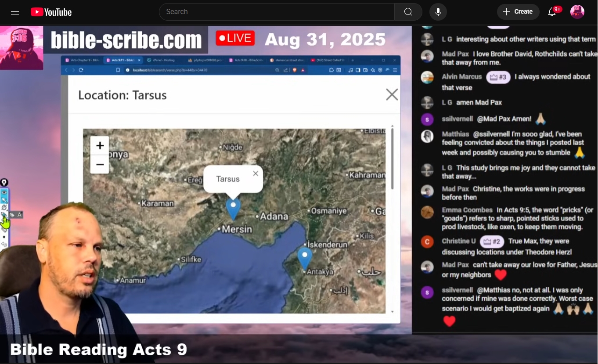Start voice search with the microphone icon
The width and height of the screenshot is (598, 364).
point(438,12)
